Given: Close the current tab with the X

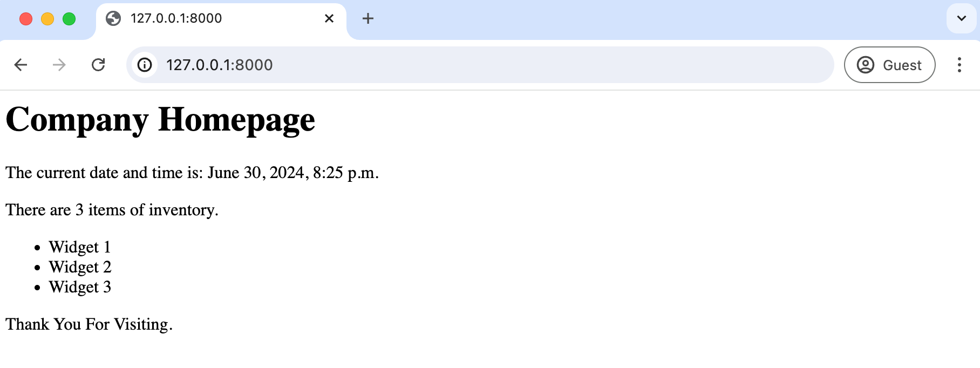Looking at the screenshot, I should 329,18.
